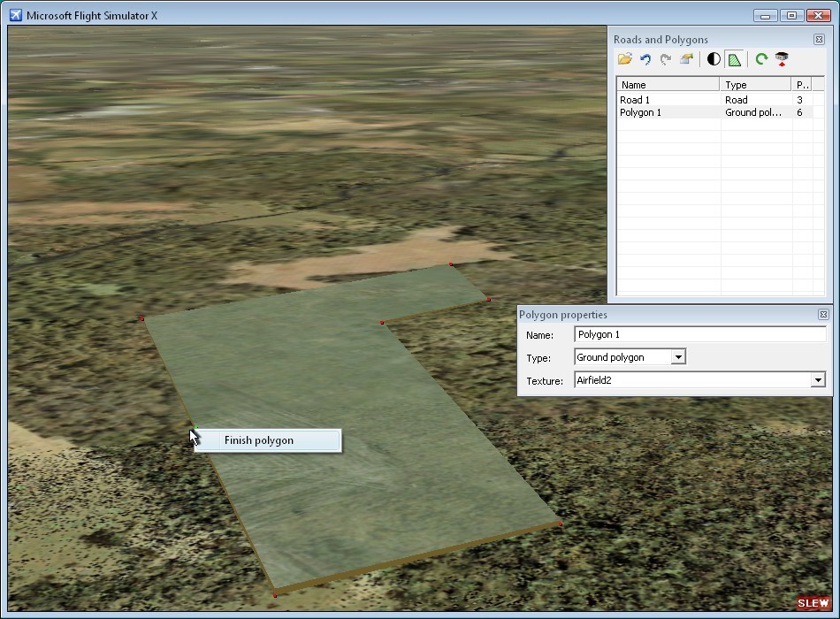Screen dimensions: 840x619
Task: Toggle the black-white half circle icon
Action: coord(714,59)
